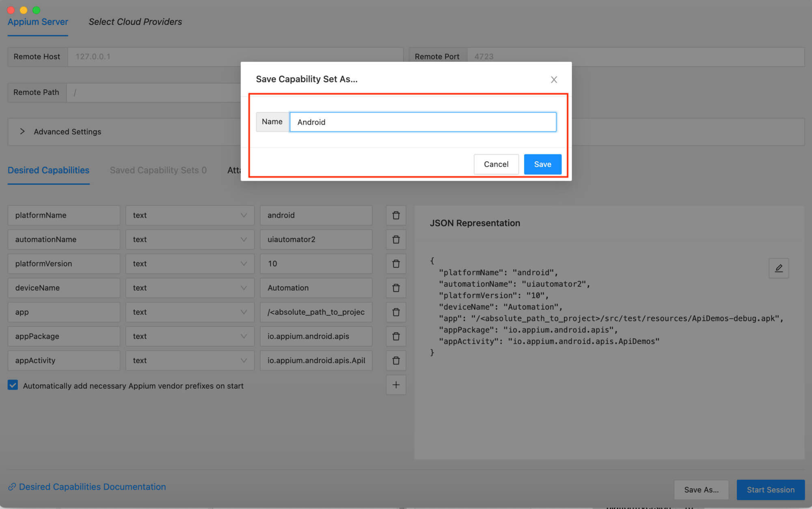Viewport: 812px width, 509px height.
Task: Click trash icon for automationName row
Action: [396, 240]
